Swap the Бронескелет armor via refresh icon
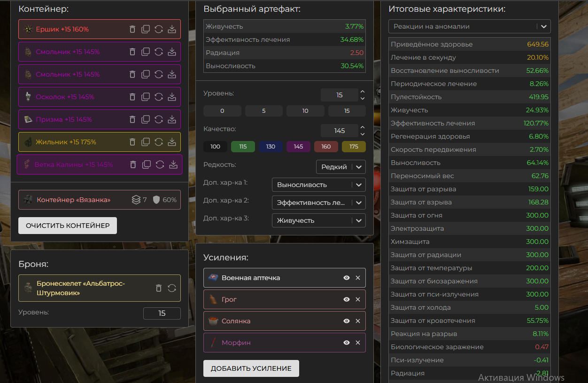 [x=172, y=288]
